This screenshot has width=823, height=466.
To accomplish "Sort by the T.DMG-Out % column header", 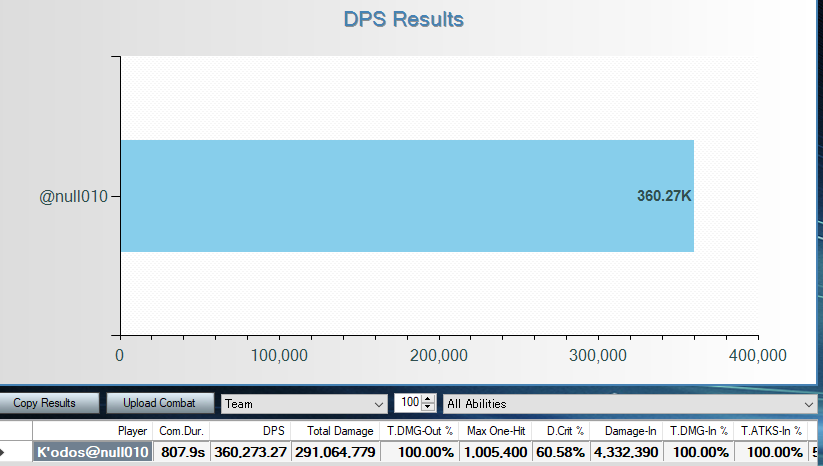I will 420,431.
